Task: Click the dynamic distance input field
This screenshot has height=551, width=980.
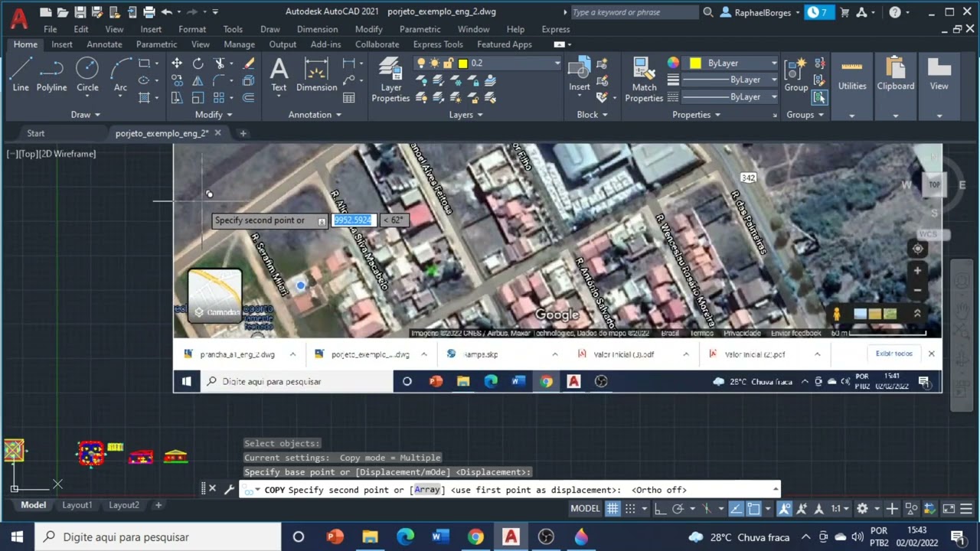Action: coord(353,220)
